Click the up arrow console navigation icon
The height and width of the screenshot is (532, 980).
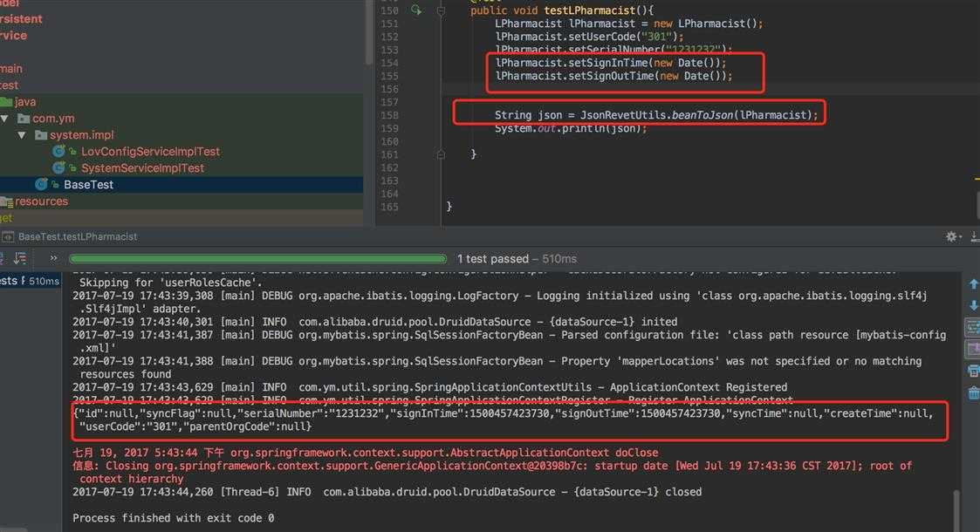pos(973,284)
